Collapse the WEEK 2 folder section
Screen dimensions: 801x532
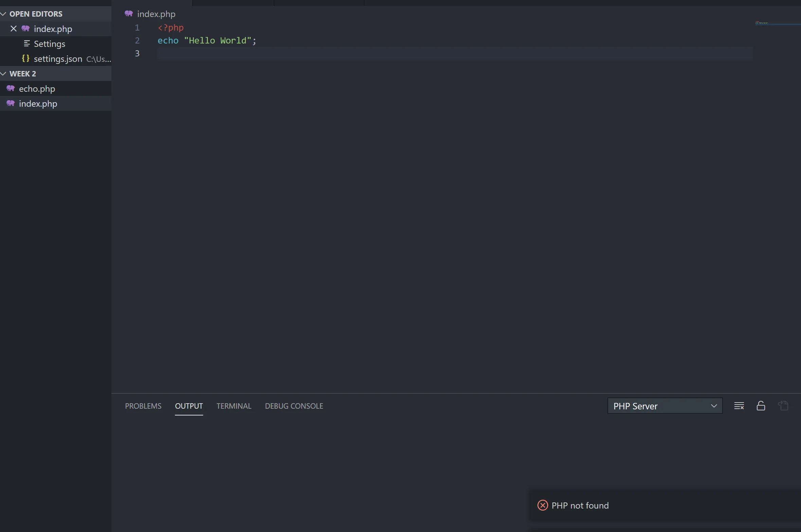pos(22,74)
